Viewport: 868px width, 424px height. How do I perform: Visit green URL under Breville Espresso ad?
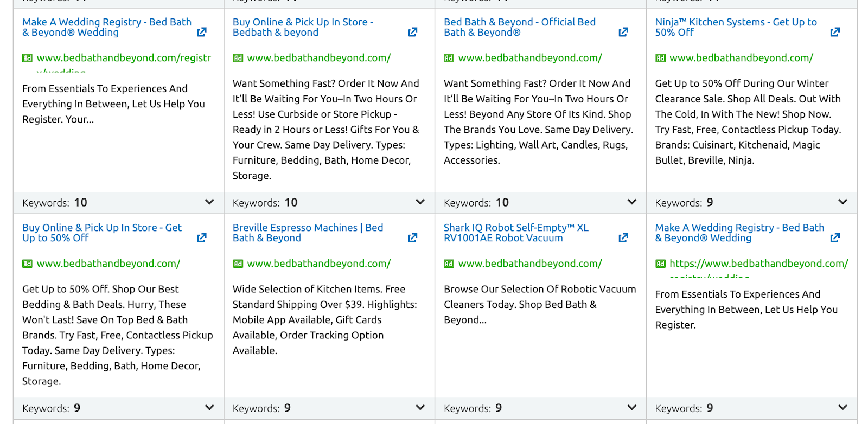coord(318,264)
